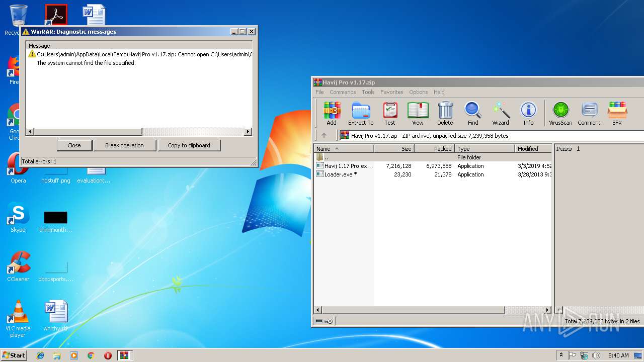
Task: Run VirusScan on the archive
Action: point(560,113)
